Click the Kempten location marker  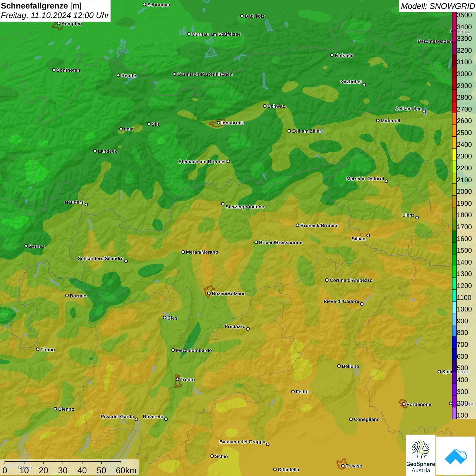[x=58, y=23]
